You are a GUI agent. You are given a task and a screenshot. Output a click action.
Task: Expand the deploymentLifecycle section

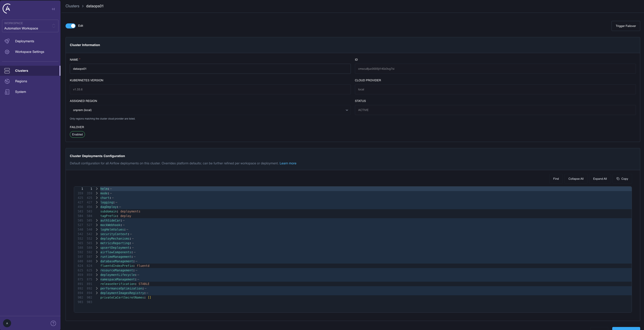click(97, 275)
